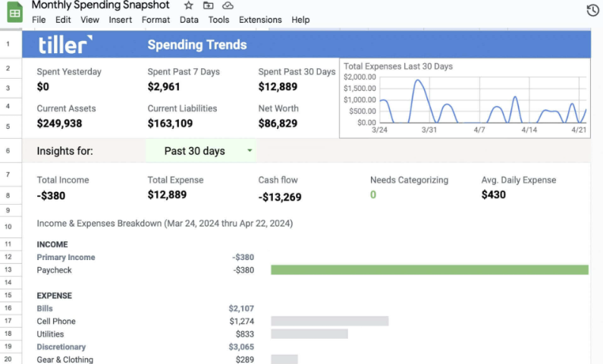Click the Cell Phone row label
Image resolution: width=603 pixels, height=364 pixels.
56,322
